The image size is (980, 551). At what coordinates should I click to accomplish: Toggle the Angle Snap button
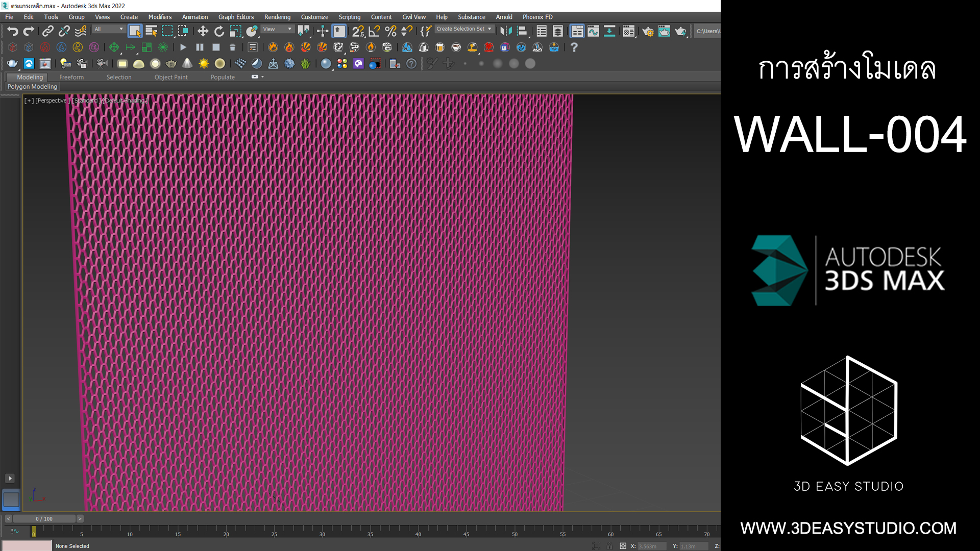374,31
